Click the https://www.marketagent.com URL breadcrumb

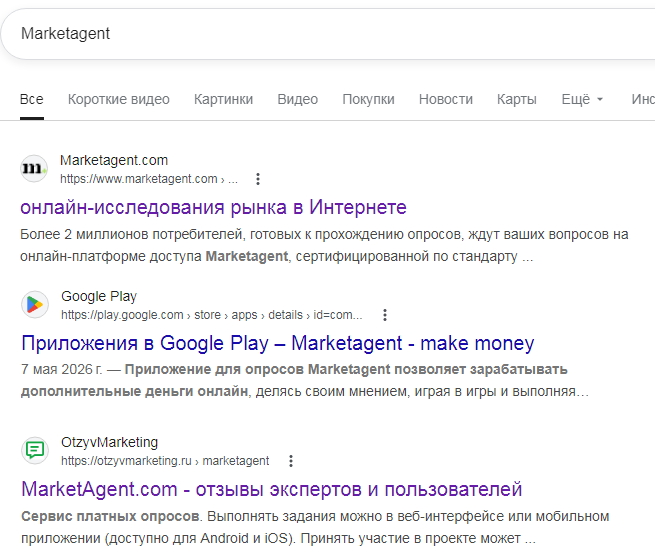click(x=149, y=179)
